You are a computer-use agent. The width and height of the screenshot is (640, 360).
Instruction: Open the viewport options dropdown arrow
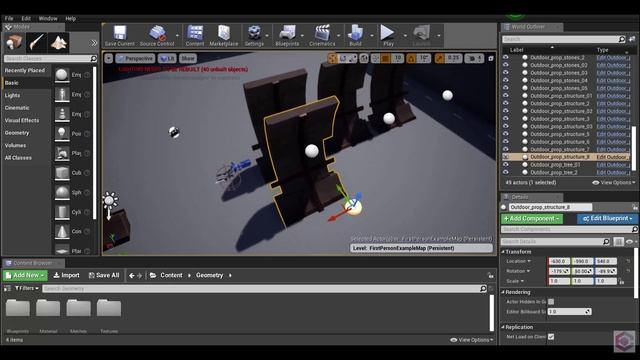[x=109, y=59]
